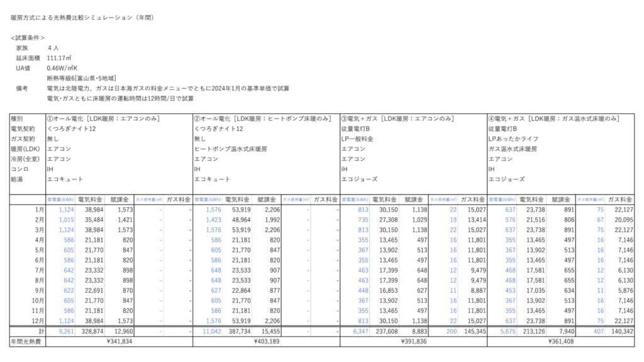Click annual cost ¥341,834
The width and height of the screenshot is (644, 362).
pos(119,341)
